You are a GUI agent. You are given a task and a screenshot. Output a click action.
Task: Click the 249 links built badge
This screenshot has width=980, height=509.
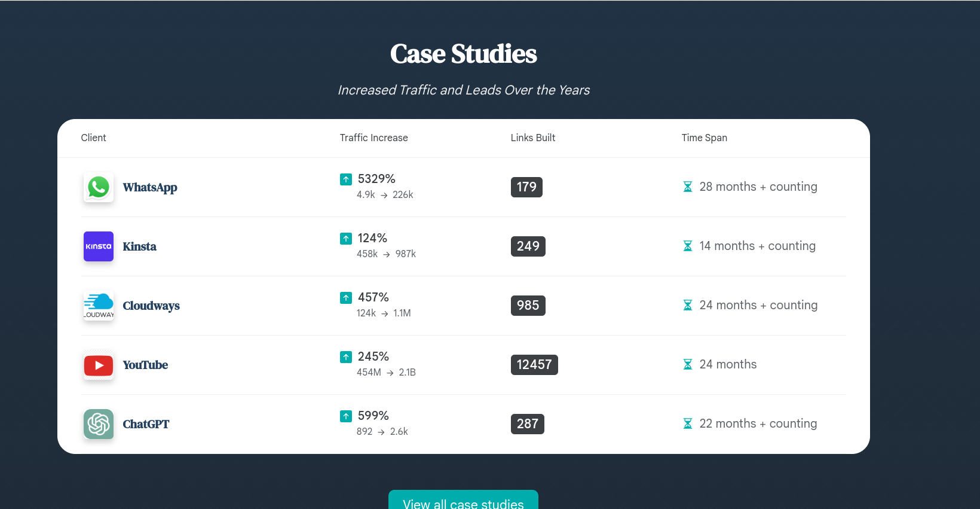click(x=528, y=246)
